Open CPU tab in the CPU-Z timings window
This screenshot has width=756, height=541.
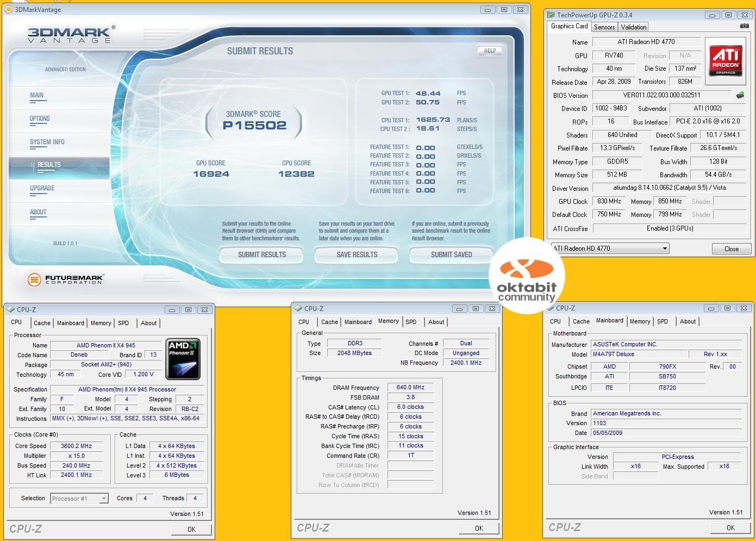tap(304, 322)
